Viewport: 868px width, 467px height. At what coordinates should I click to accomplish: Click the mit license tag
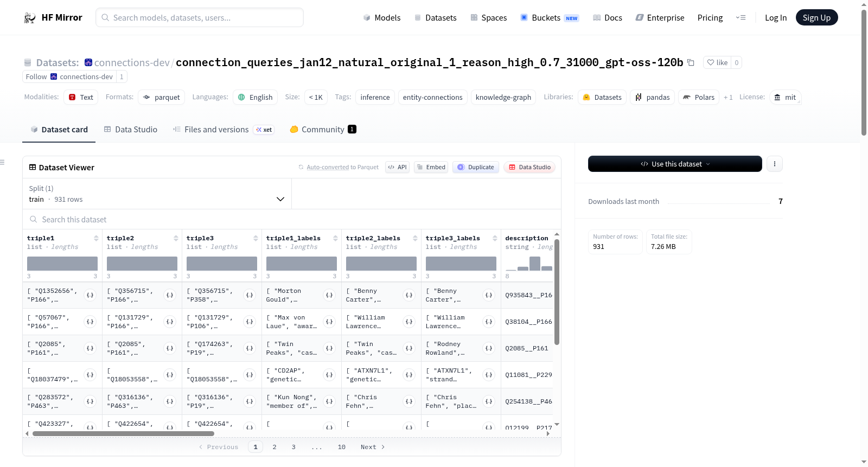click(785, 97)
